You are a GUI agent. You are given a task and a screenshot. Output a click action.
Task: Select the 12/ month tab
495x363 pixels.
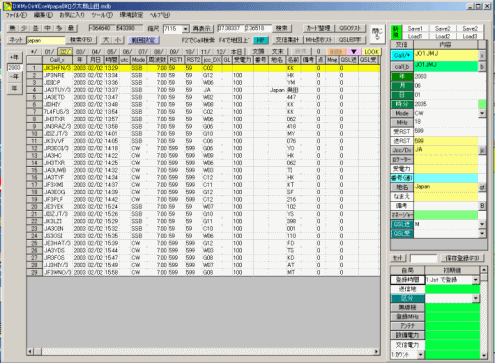221,52
